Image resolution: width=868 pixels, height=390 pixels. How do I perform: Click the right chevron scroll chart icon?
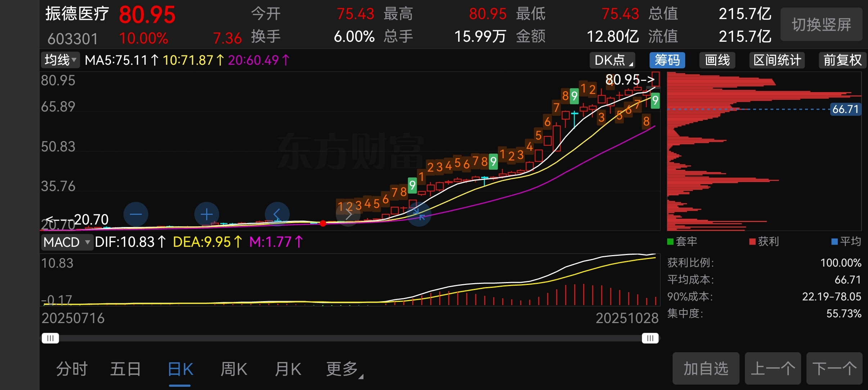coord(348,215)
